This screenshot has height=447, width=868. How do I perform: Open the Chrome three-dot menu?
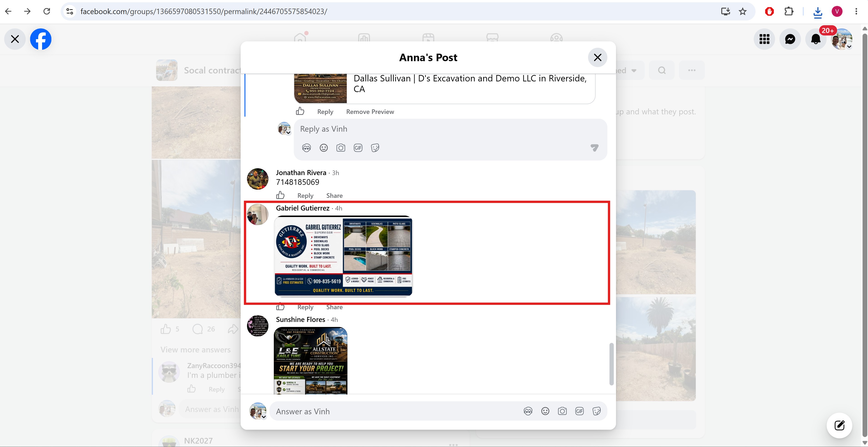(856, 11)
